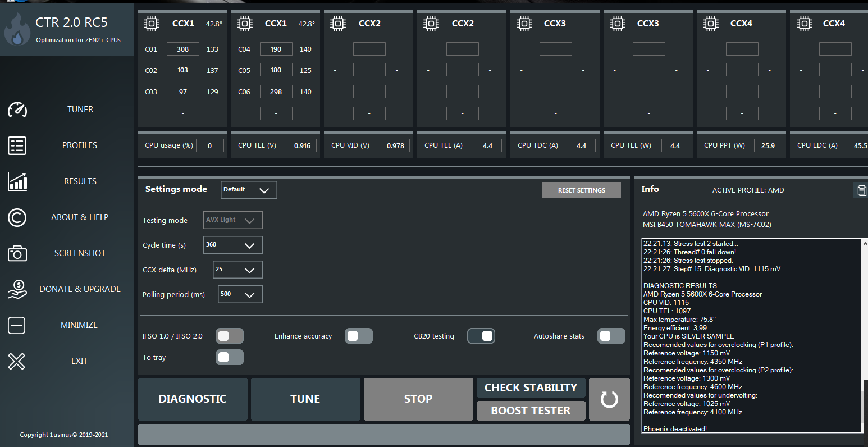
Task: Expand the Cycle time 360 dropdown
Action: (x=232, y=245)
